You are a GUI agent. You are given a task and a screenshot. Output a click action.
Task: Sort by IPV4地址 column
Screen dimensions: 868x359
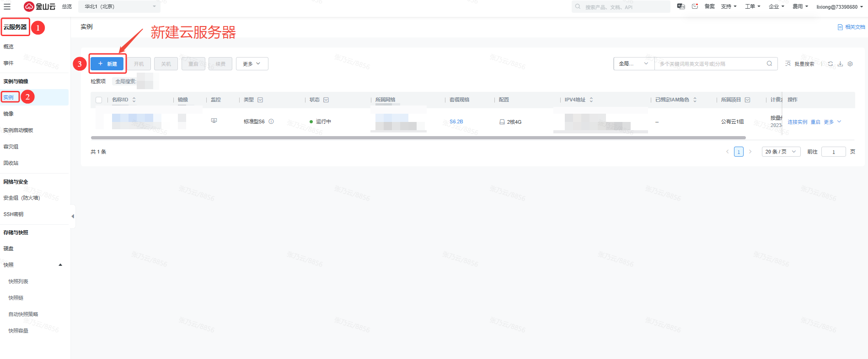591,100
